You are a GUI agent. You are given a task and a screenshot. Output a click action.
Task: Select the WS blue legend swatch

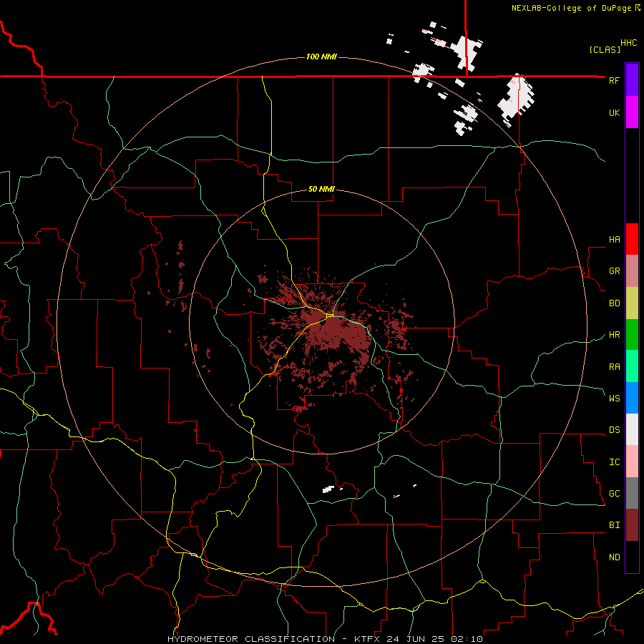click(632, 398)
